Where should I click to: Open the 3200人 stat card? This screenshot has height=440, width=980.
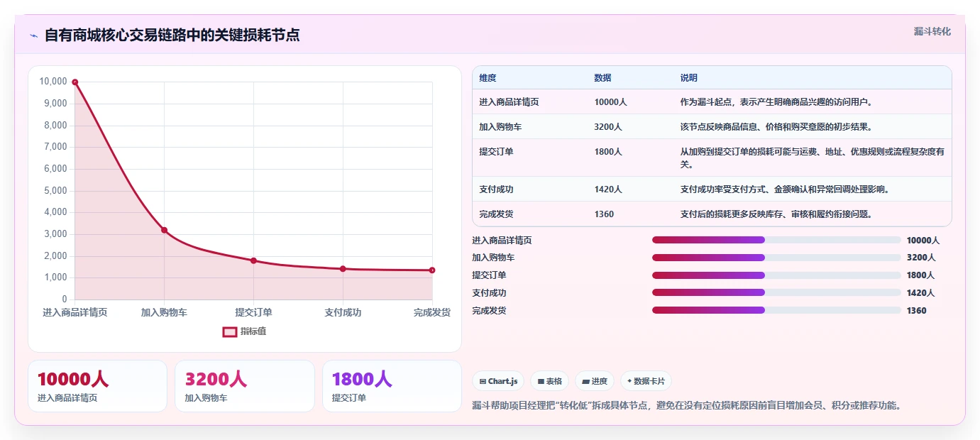click(x=245, y=386)
